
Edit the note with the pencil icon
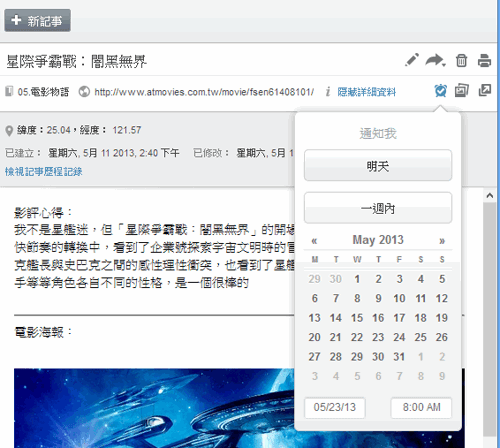pos(412,60)
